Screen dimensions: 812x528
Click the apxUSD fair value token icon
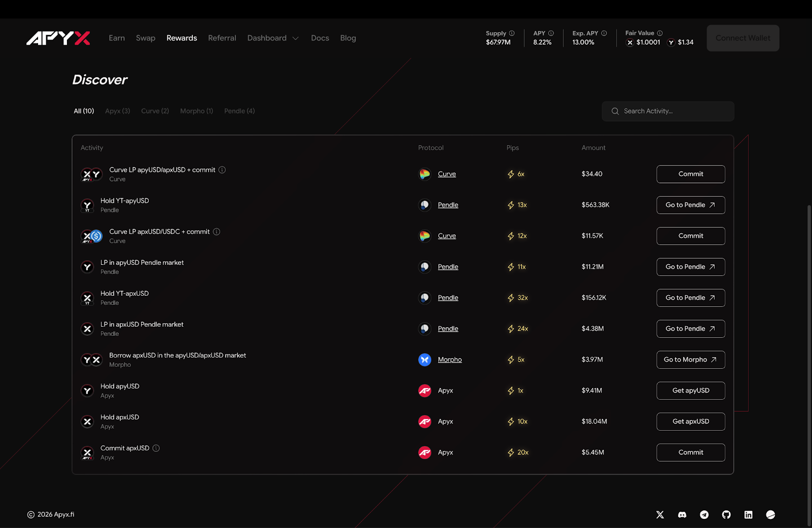point(630,43)
